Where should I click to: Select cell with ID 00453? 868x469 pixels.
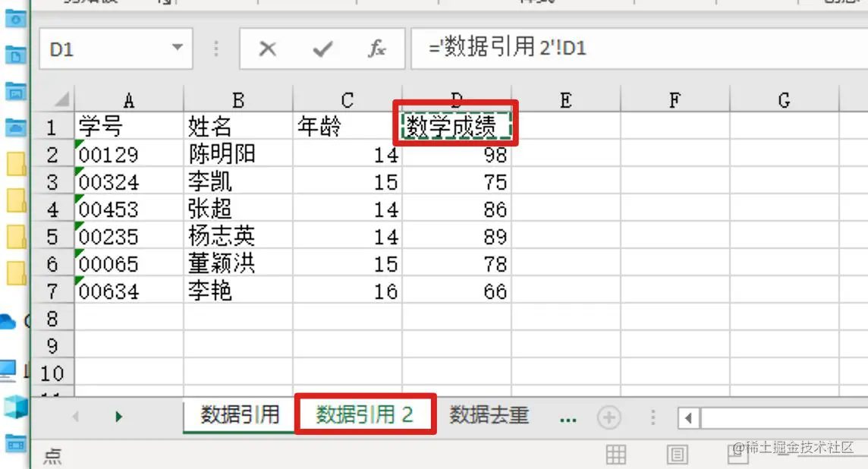tap(128, 209)
